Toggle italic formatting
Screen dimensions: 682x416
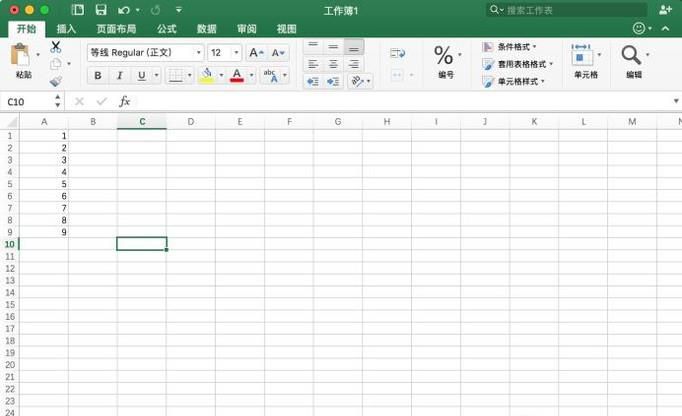click(120, 76)
